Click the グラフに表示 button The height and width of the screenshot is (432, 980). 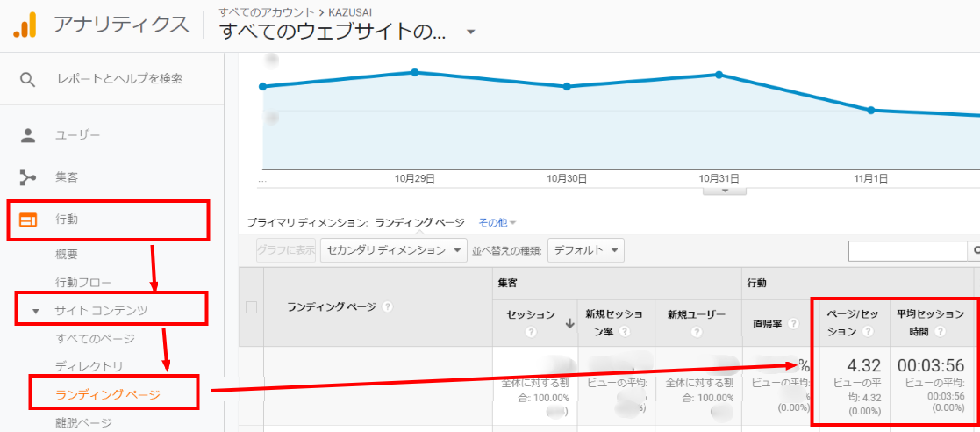(x=286, y=251)
